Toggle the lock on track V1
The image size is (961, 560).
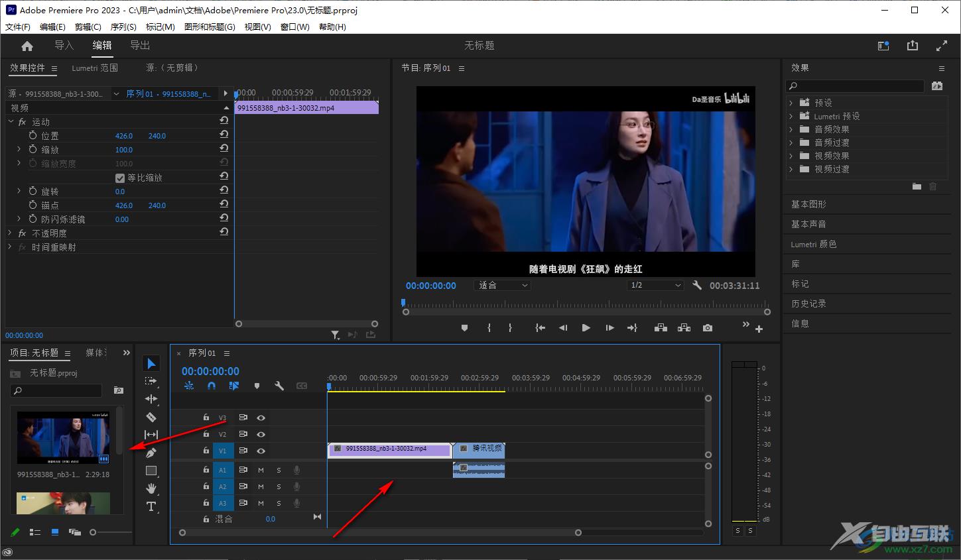[x=206, y=451]
